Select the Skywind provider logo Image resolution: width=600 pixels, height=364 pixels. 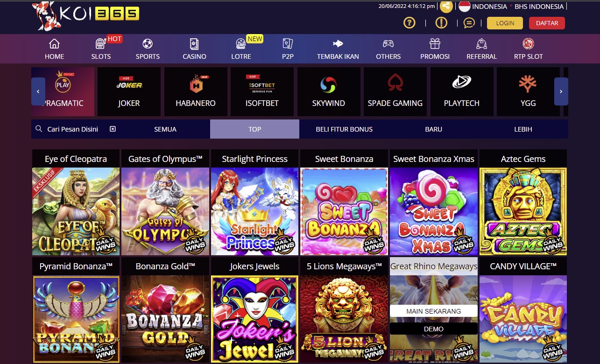(x=328, y=84)
